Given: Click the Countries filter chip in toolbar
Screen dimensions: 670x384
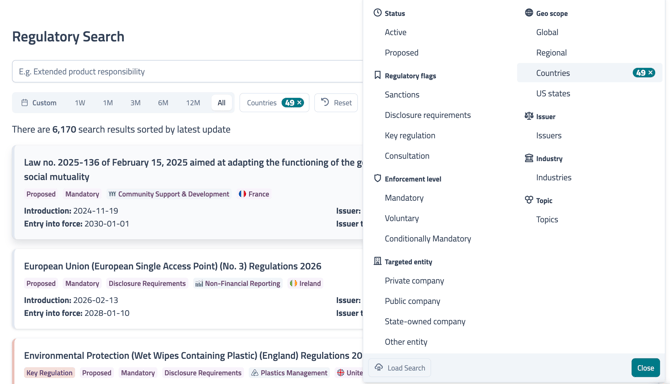Looking at the screenshot, I should click(x=274, y=103).
